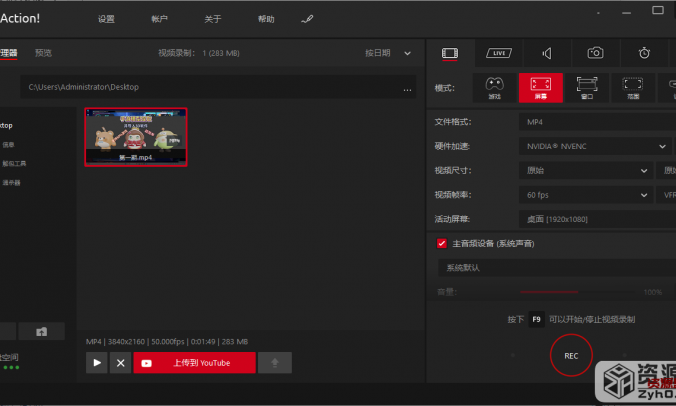
Task: Click the folder-up icon button in the left panel
Action: (x=41, y=331)
